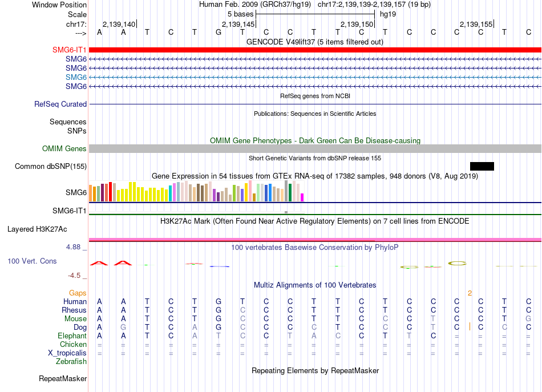Viewport: 542px width, 392px height.
Task: Open OMIM Gene Phenotypes track title
Action: (x=315, y=140)
